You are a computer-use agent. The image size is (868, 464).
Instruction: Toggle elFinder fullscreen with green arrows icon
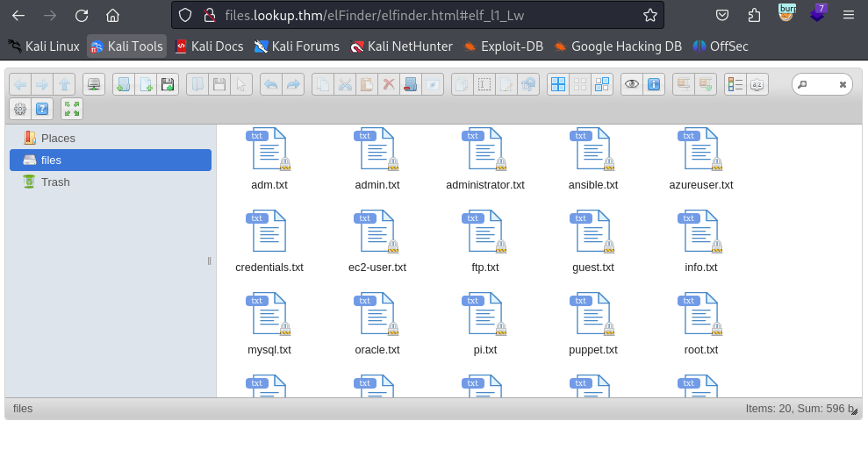(72, 109)
